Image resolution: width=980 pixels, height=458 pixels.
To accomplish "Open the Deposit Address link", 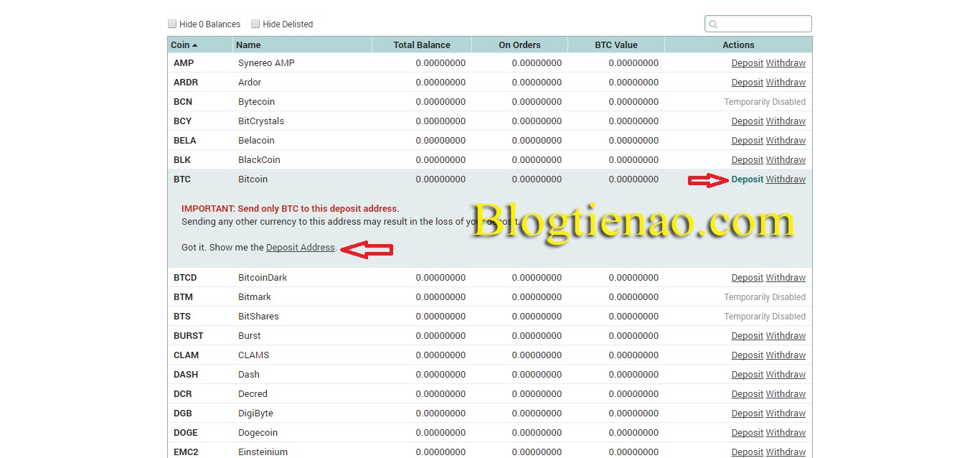I will [x=300, y=248].
